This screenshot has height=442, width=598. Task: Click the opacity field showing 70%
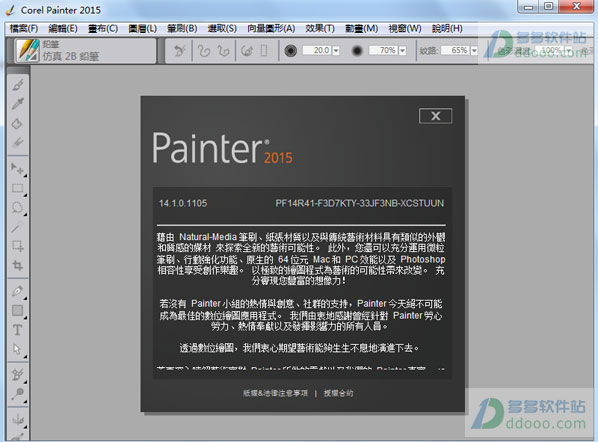pos(384,50)
